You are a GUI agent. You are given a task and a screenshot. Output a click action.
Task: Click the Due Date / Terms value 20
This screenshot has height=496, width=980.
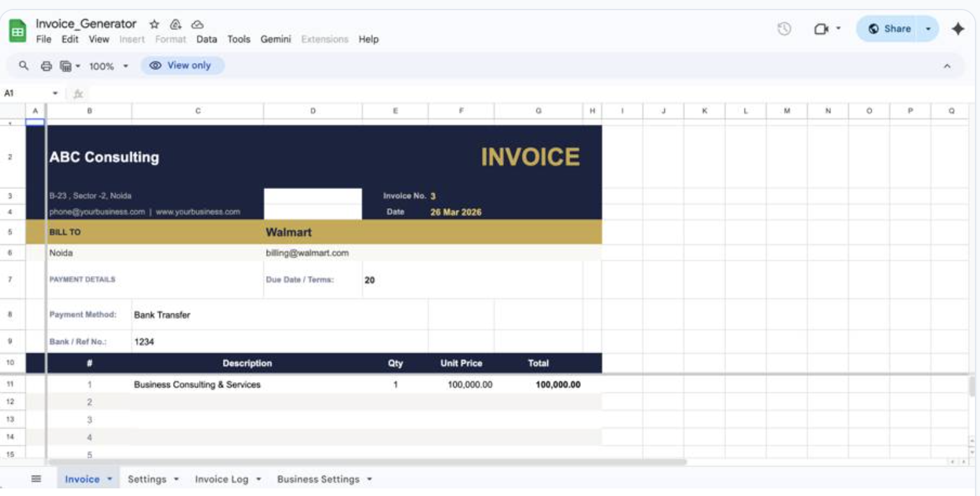tap(370, 280)
